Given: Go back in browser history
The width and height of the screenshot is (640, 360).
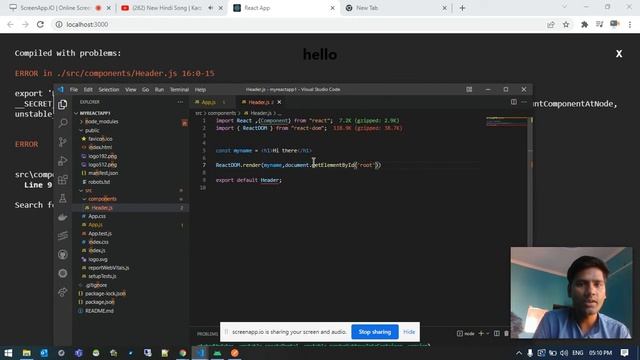Looking at the screenshot, I should pos(10,24).
